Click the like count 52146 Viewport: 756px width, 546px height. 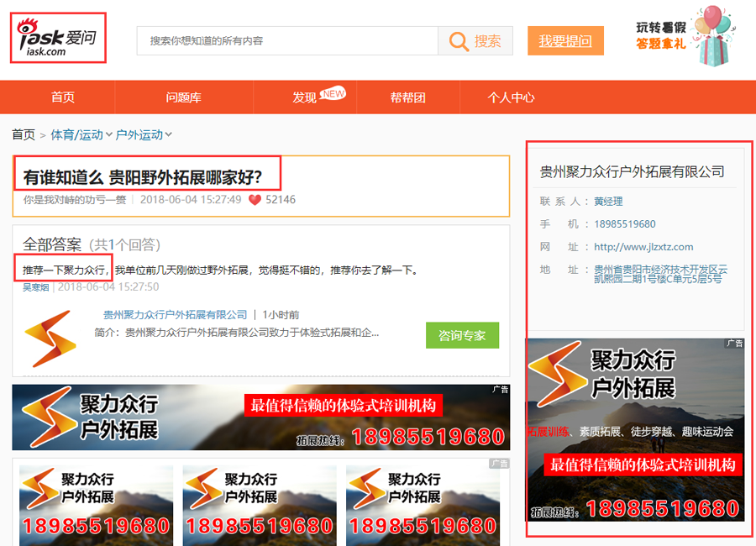(x=280, y=200)
